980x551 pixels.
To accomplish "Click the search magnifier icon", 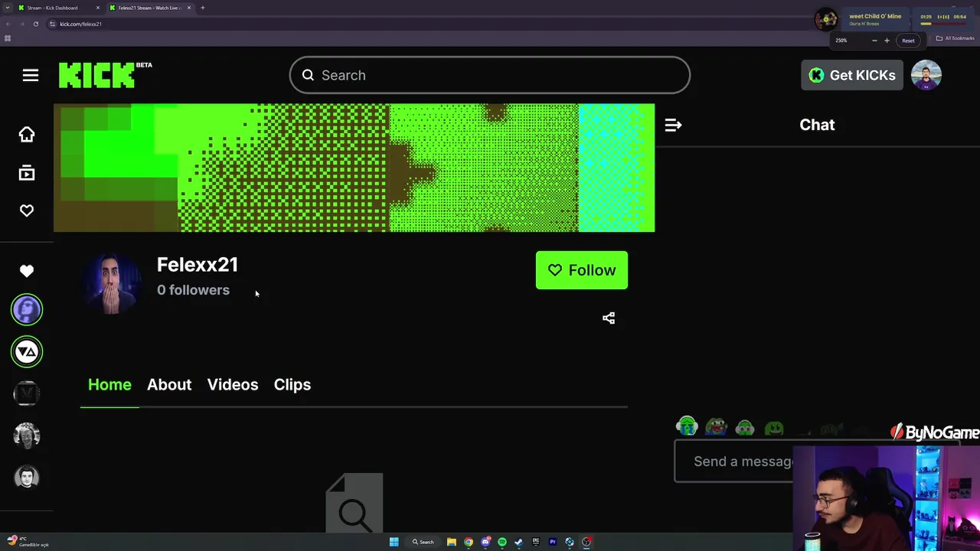I will [308, 75].
